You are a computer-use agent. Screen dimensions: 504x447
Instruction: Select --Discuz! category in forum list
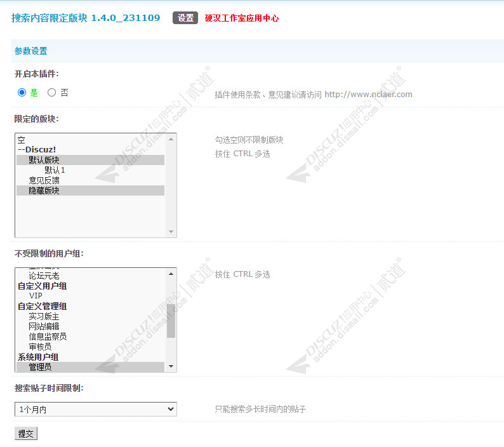pyautogui.click(x=90, y=150)
